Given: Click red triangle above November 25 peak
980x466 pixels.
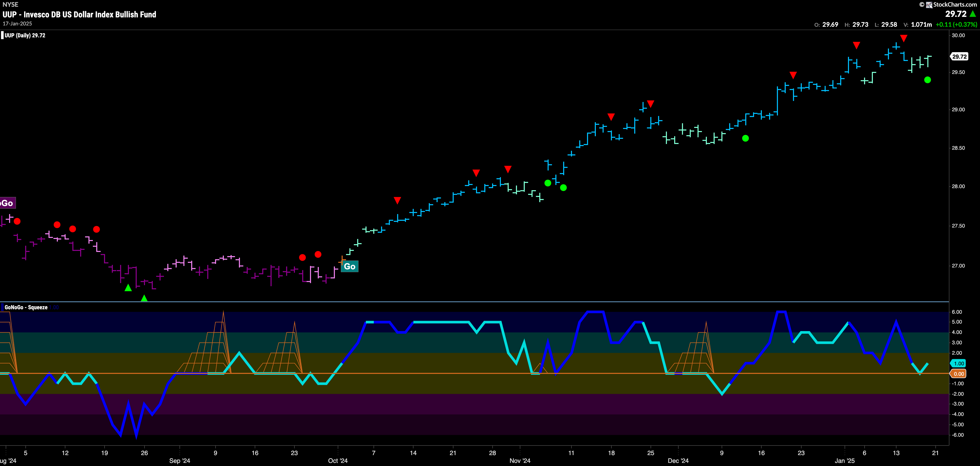Looking at the screenshot, I should (x=651, y=104).
